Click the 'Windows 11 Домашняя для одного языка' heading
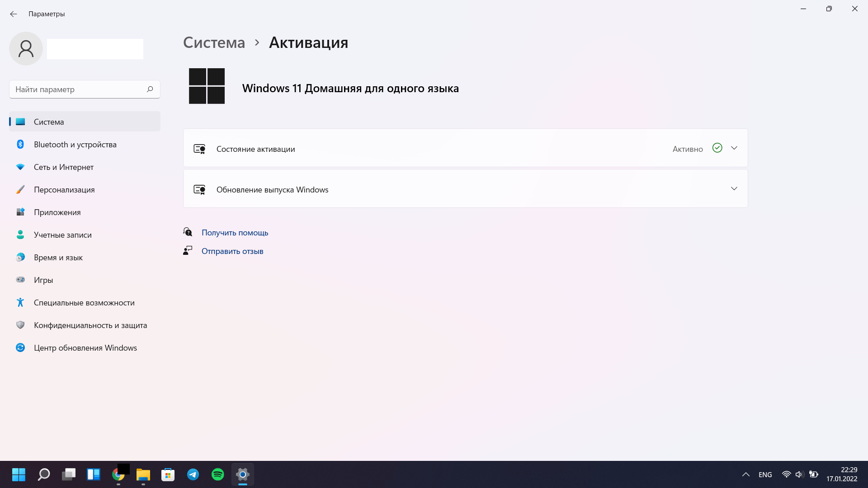 [x=350, y=88]
